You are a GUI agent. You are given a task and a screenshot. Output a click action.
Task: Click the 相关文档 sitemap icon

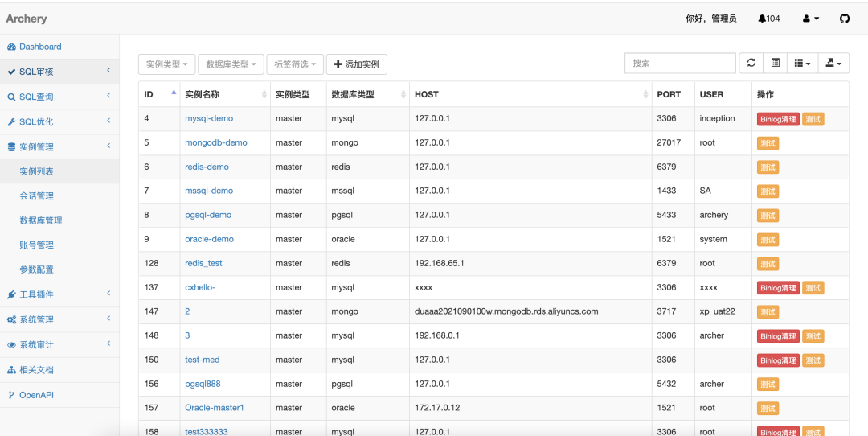click(x=11, y=370)
